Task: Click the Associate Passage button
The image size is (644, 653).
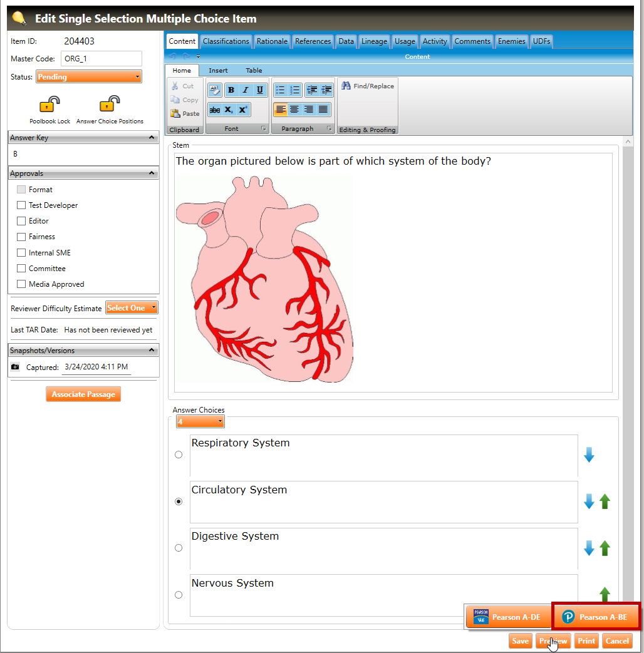Action: [83, 394]
